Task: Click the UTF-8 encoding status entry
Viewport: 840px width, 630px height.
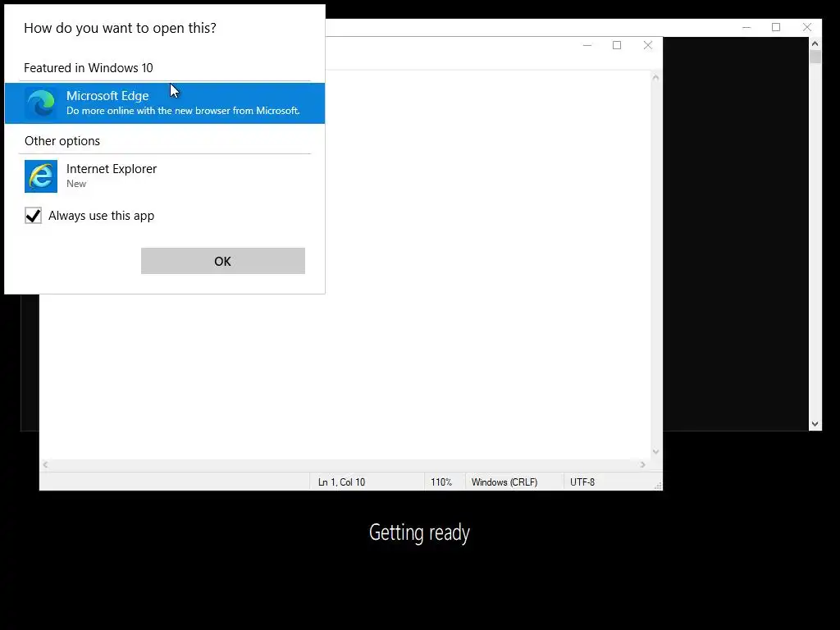Action: (x=582, y=482)
